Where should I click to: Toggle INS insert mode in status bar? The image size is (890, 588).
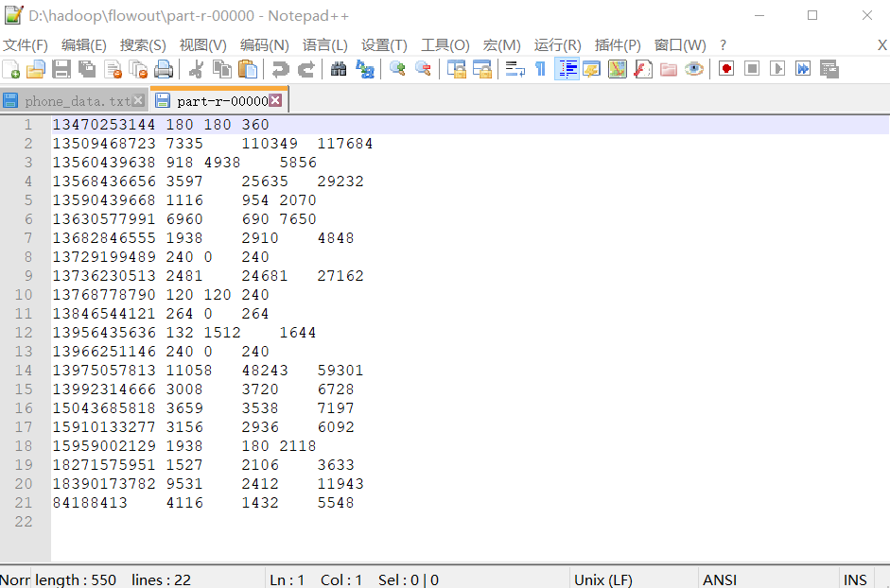point(855,579)
